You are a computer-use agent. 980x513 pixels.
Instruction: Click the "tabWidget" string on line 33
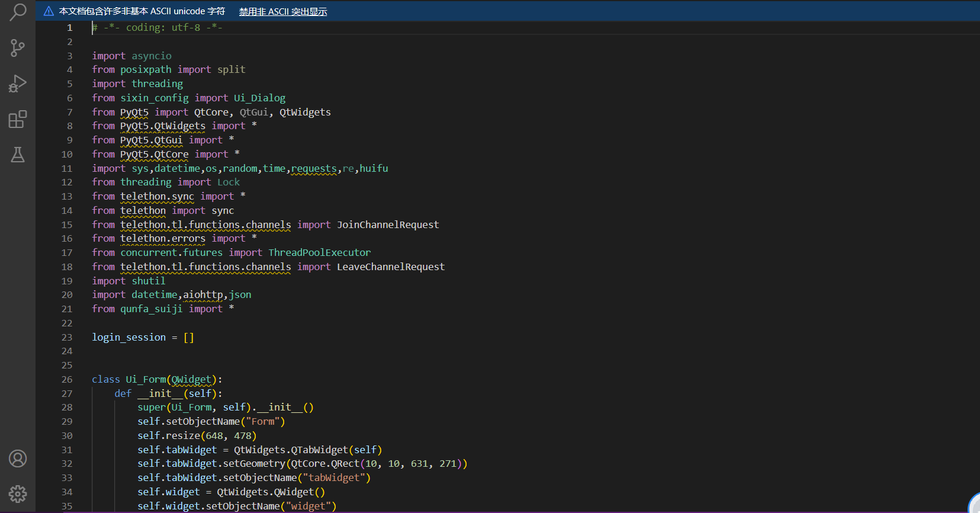click(x=334, y=477)
